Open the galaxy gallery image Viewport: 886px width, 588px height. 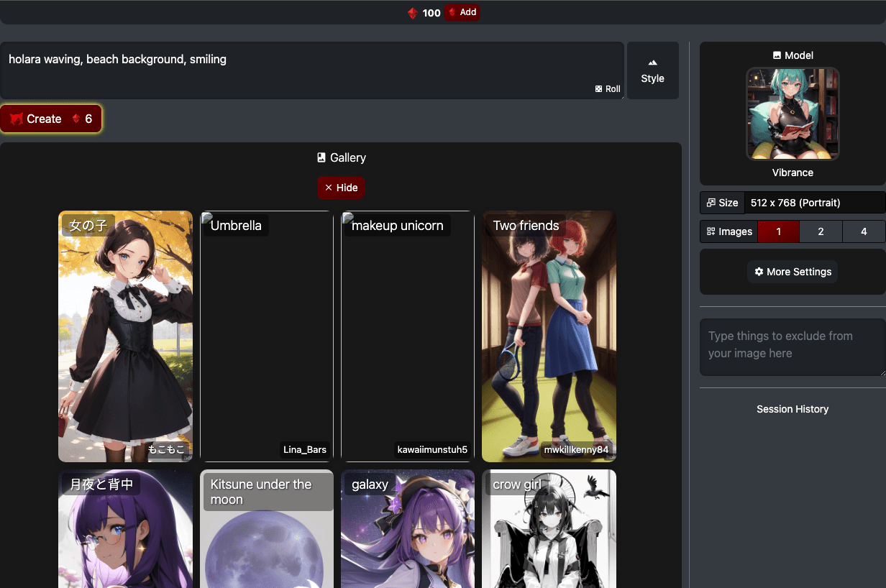point(408,529)
